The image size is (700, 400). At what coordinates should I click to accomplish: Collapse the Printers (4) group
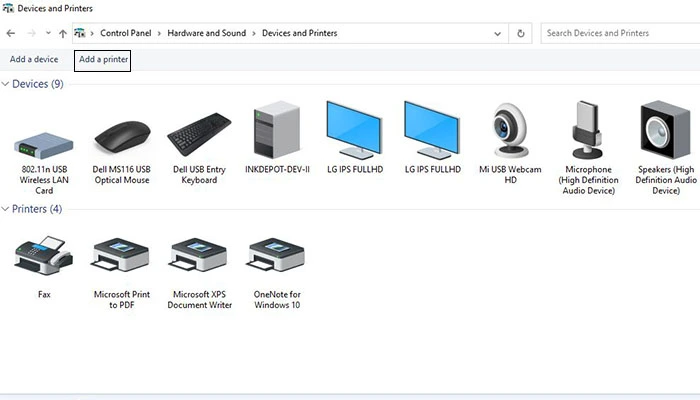pyautogui.click(x=5, y=209)
